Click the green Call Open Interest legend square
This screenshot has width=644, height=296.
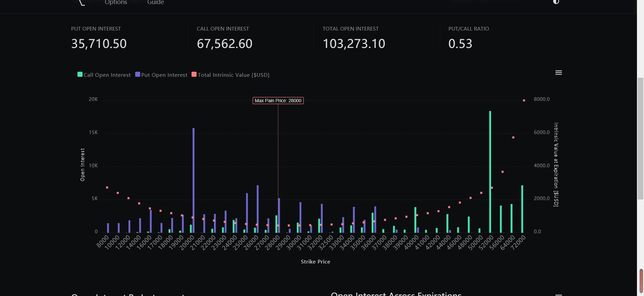pos(80,74)
